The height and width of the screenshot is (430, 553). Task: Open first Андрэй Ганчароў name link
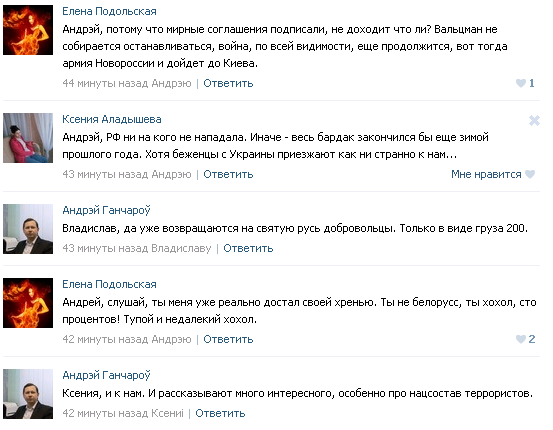coord(107,210)
